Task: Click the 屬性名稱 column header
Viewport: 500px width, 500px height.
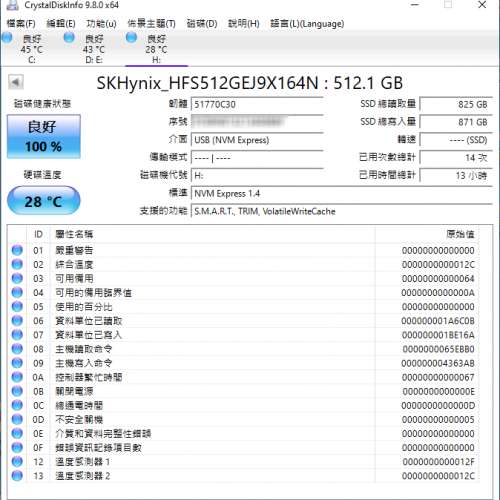Action: 213,234
